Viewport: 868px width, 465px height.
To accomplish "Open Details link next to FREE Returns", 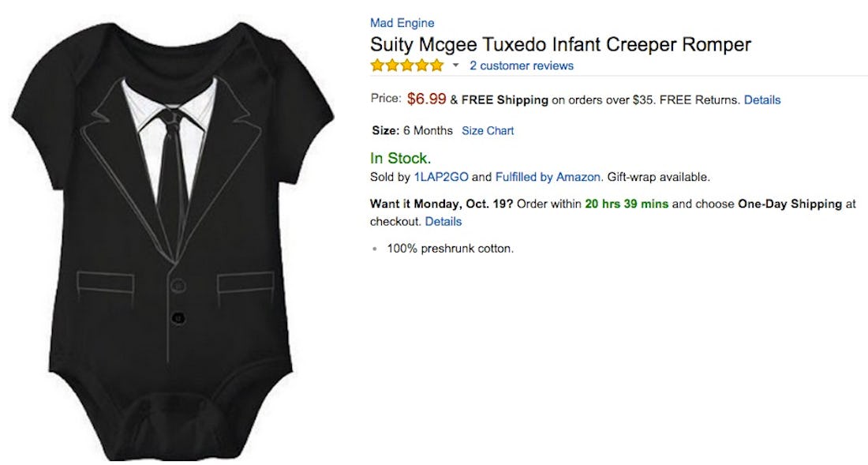I will click(762, 100).
